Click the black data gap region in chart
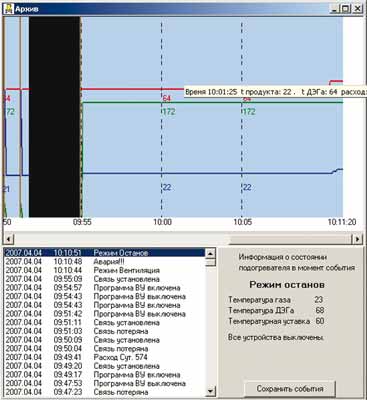367x400 pixels. [x=55, y=117]
